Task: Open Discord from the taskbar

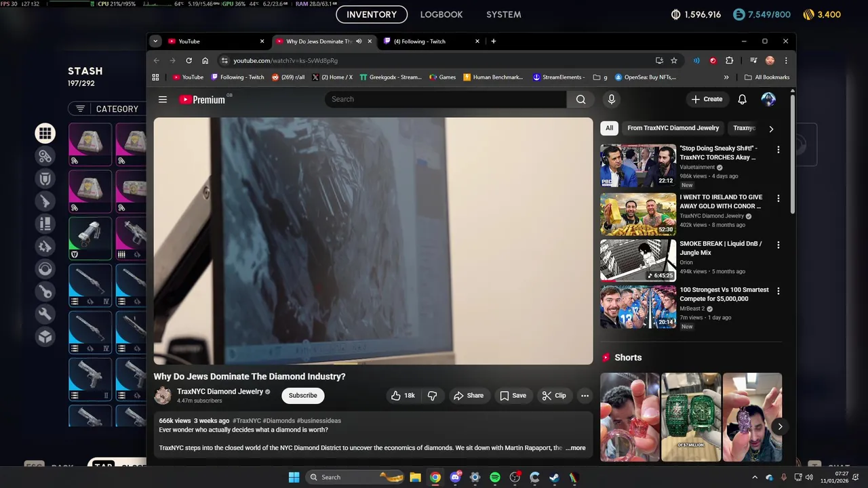Action: pyautogui.click(x=455, y=477)
